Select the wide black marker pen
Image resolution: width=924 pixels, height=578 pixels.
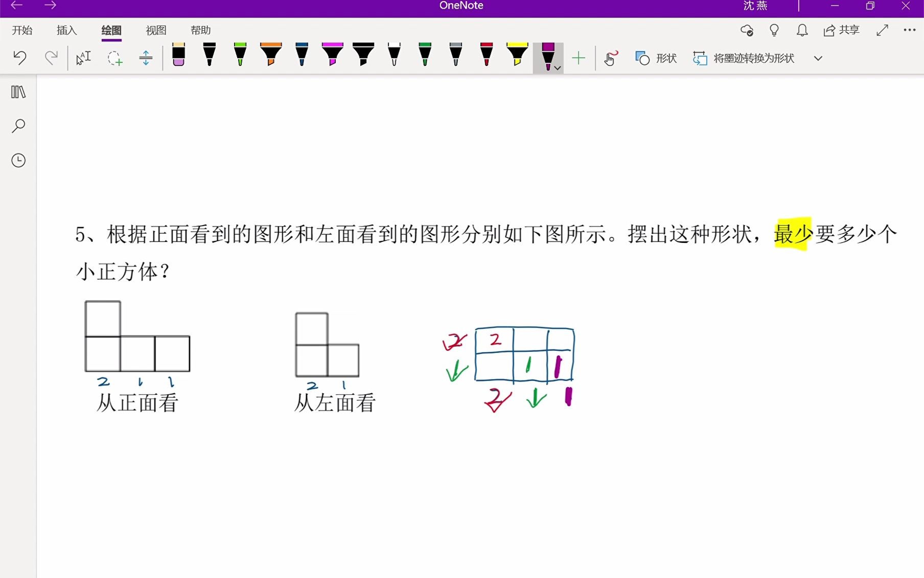click(363, 54)
